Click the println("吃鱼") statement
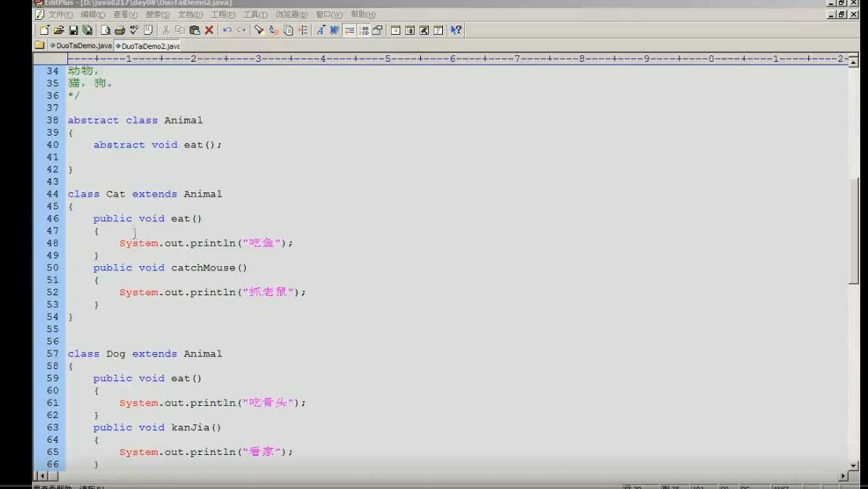This screenshot has width=868, height=489. (206, 243)
